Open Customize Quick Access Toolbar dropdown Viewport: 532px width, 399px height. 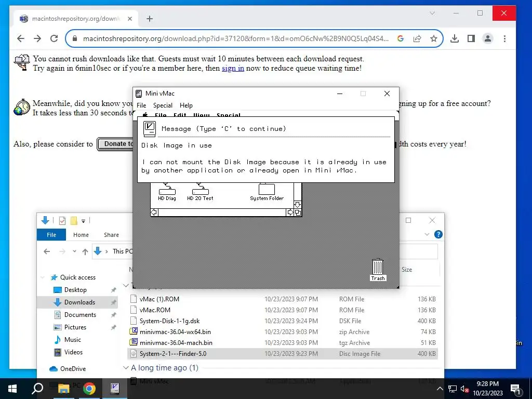pos(83,221)
